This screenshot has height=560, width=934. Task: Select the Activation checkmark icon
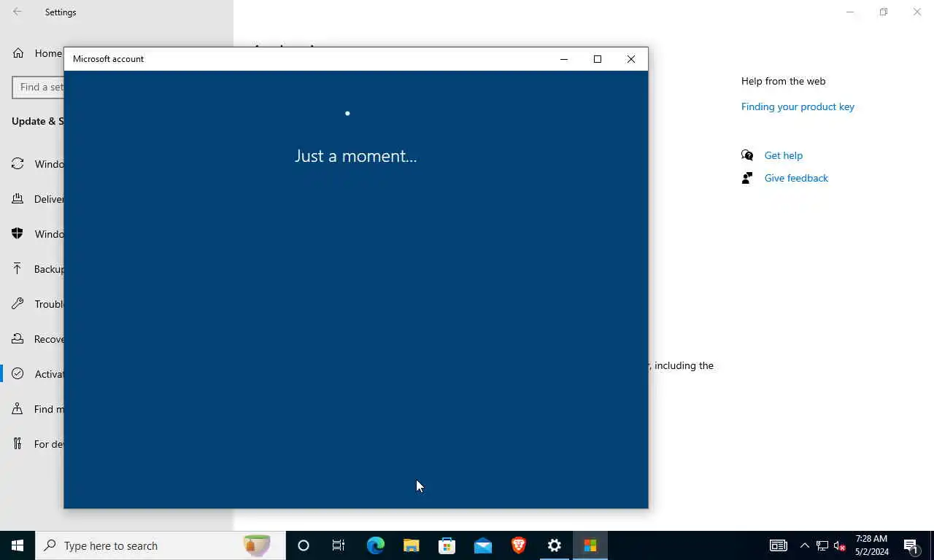click(x=18, y=374)
